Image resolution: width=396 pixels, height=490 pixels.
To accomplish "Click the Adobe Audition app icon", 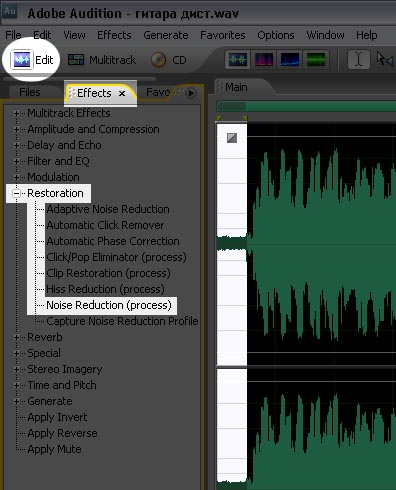I will [x=9, y=11].
